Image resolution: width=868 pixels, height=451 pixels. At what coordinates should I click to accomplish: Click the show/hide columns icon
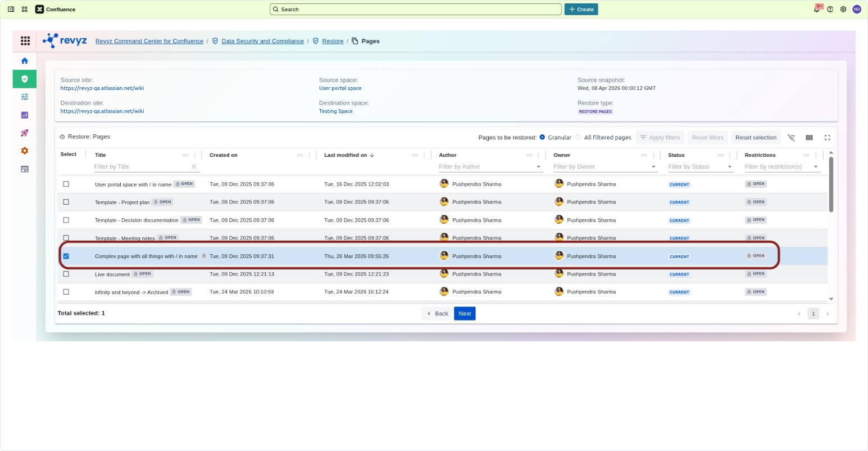(x=809, y=138)
